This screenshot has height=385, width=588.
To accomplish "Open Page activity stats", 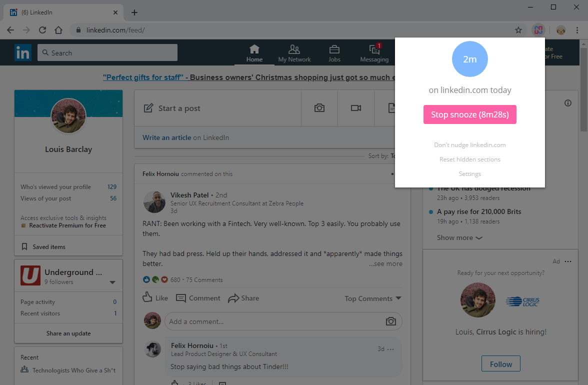I will click(x=68, y=302).
